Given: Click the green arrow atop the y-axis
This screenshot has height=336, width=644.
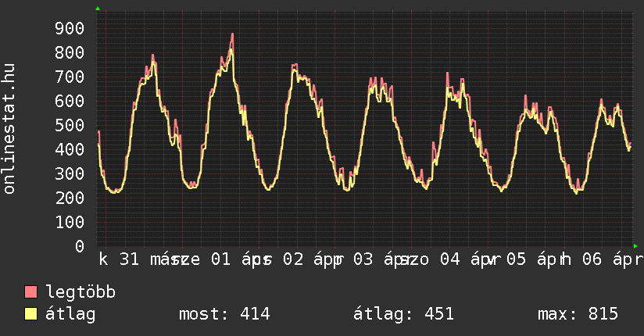Looking at the screenshot, I should (98, 9).
